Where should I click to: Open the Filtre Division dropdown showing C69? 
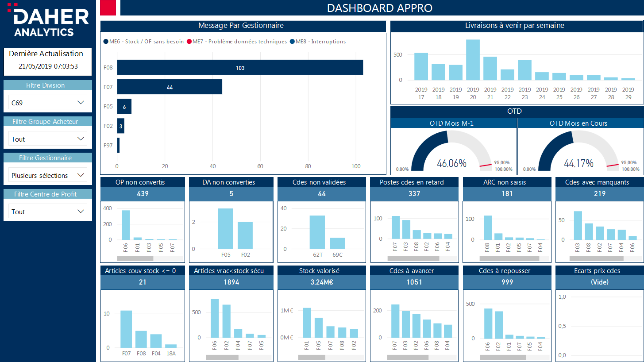[48, 103]
